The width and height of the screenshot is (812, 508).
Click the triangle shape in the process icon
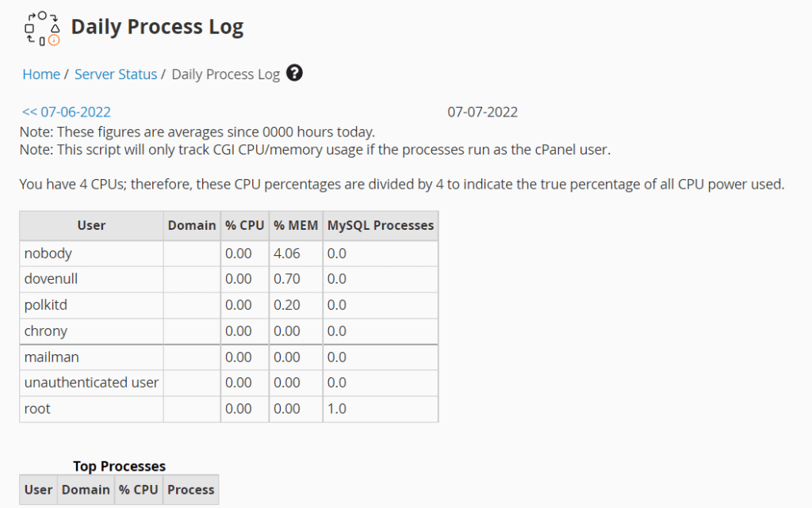pyautogui.click(x=56, y=29)
